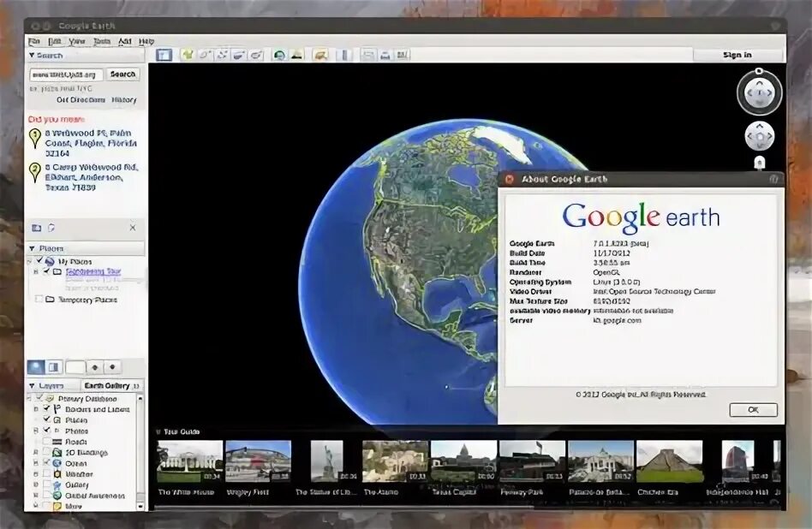Click the zoom slider handle under the move control
The image size is (812, 529).
(x=760, y=162)
